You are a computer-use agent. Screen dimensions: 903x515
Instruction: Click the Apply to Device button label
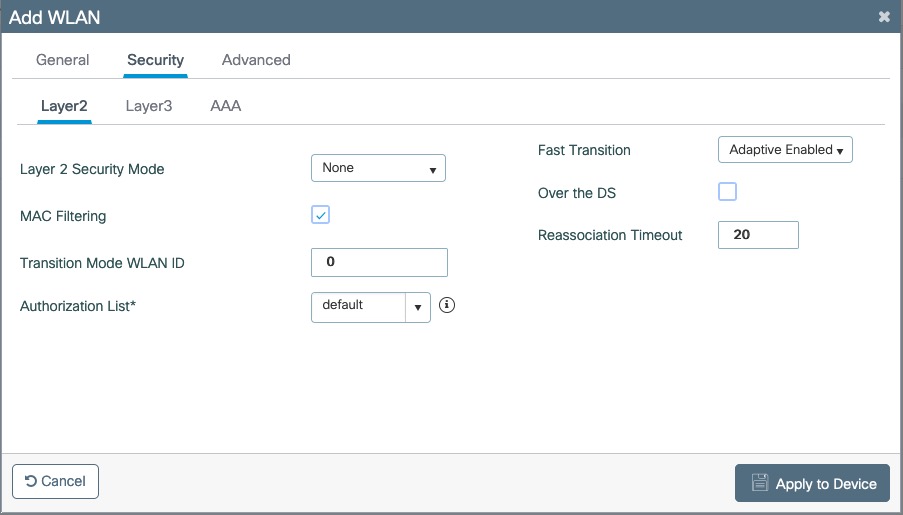tap(825, 484)
